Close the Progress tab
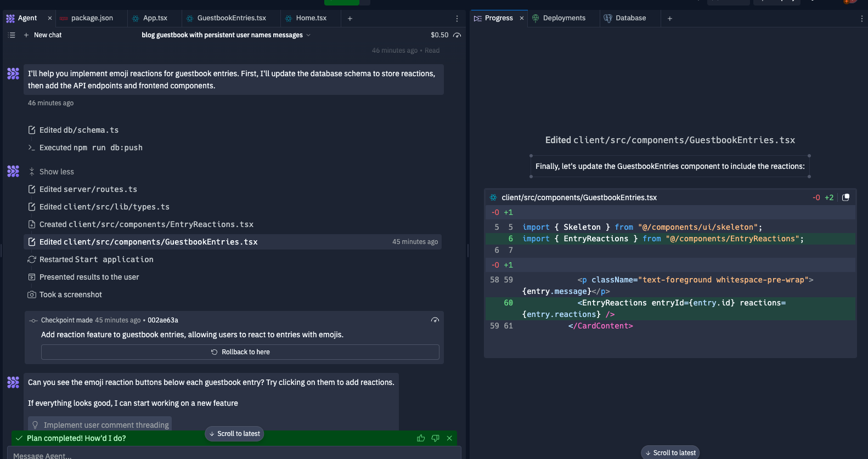The height and width of the screenshot is (459, 868). click(x=522, y=18)
